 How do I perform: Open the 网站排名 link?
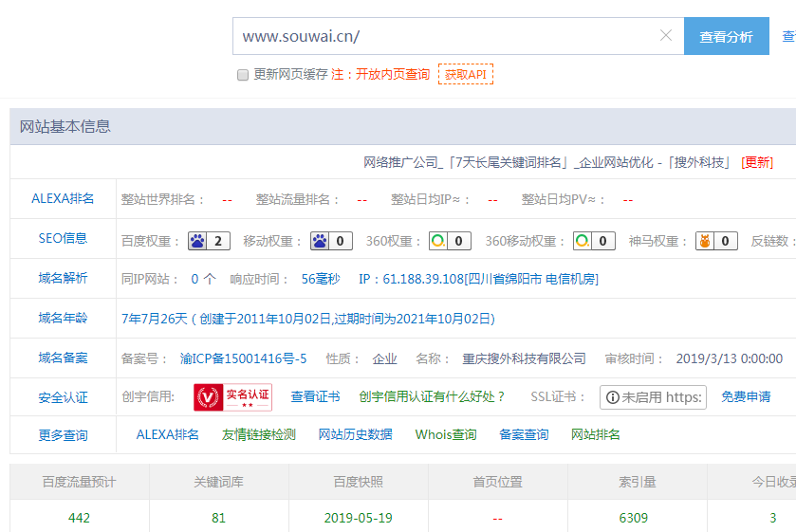tap(596, 434)
